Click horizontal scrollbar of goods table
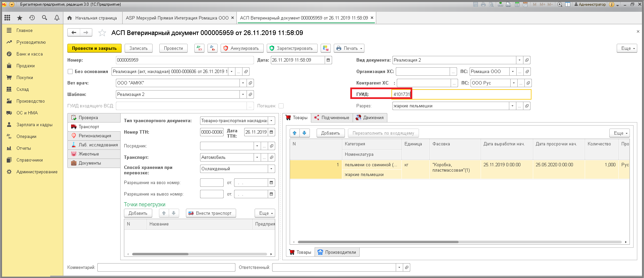Image resolution: width=644 pixels, height=278 pixels. coord(378,242)
